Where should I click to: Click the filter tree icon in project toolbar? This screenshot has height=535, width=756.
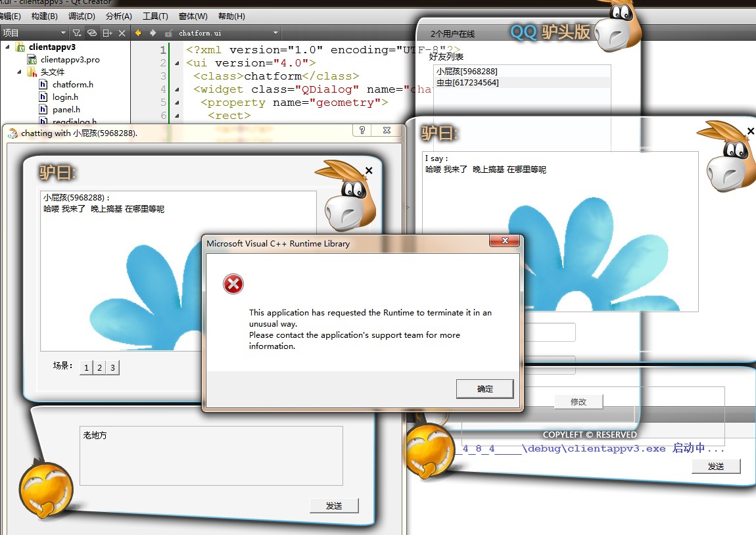point(77,34)
